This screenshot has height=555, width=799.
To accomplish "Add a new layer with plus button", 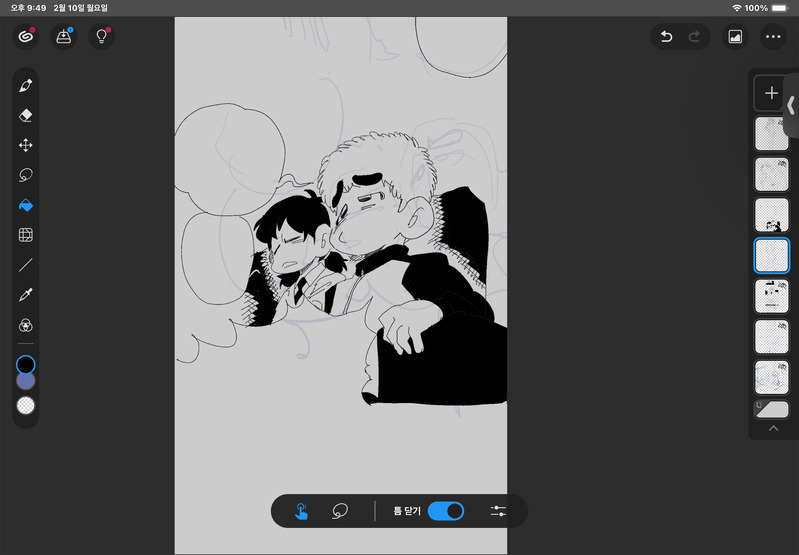I will pos(771,93).
